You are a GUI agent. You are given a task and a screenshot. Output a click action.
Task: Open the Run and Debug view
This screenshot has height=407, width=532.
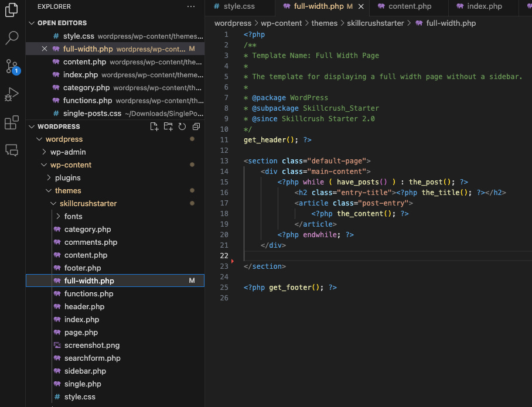[12, 94]
